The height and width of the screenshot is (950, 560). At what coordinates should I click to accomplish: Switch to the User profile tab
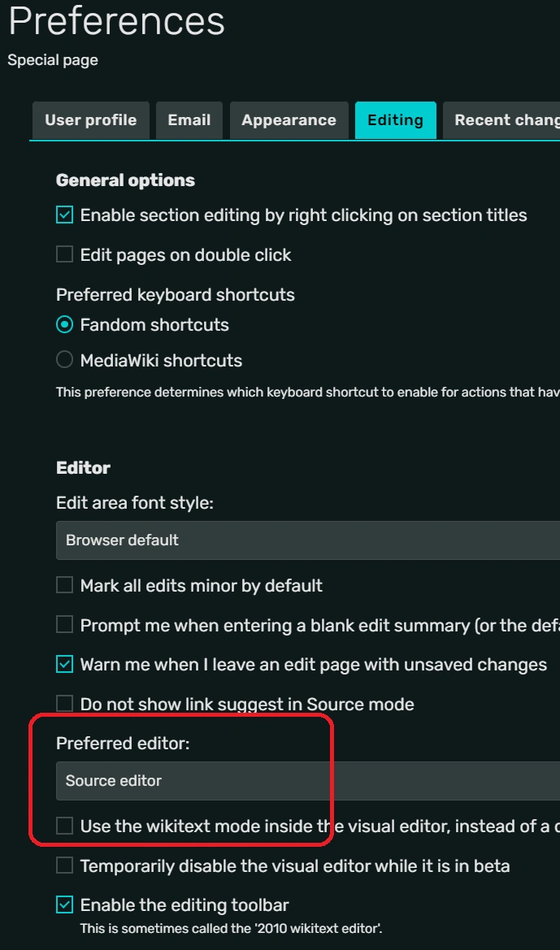[90, 119]
